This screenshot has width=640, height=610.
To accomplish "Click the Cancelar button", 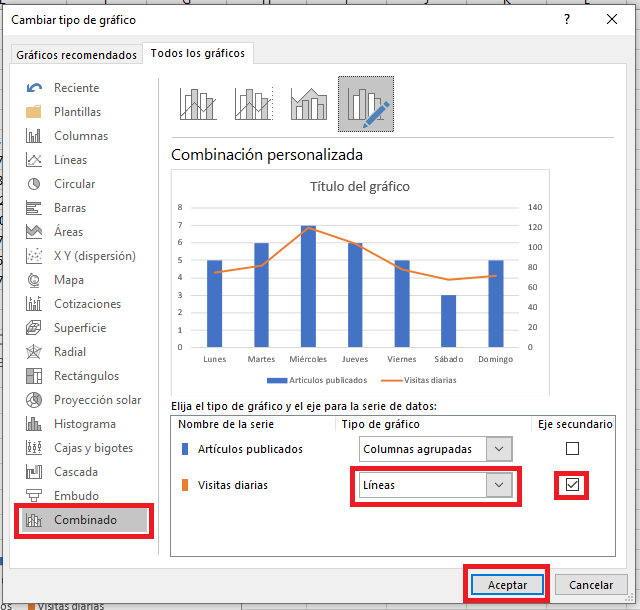I will click(591, 585).
